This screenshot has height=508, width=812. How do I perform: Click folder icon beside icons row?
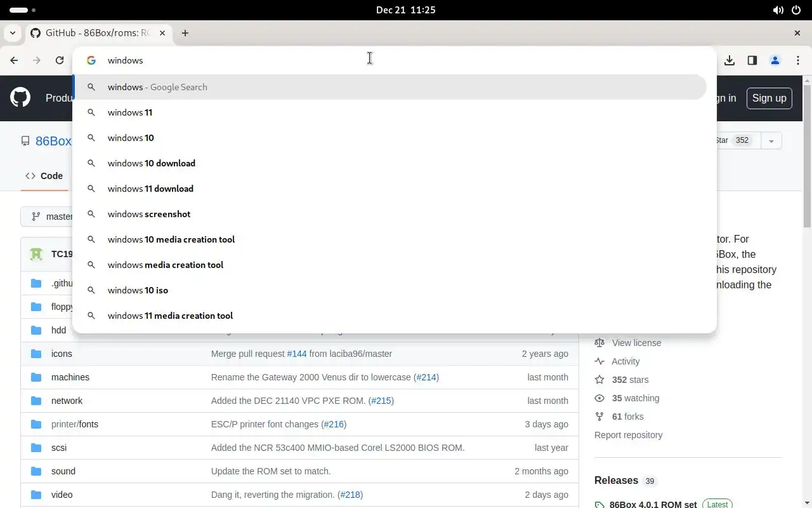coord(36,354)
